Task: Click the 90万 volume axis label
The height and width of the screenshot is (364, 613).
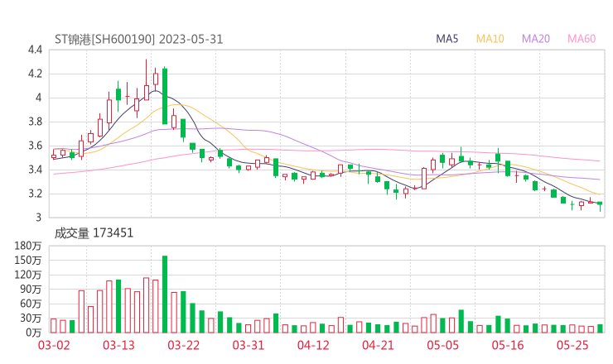Action: point(31,289)
